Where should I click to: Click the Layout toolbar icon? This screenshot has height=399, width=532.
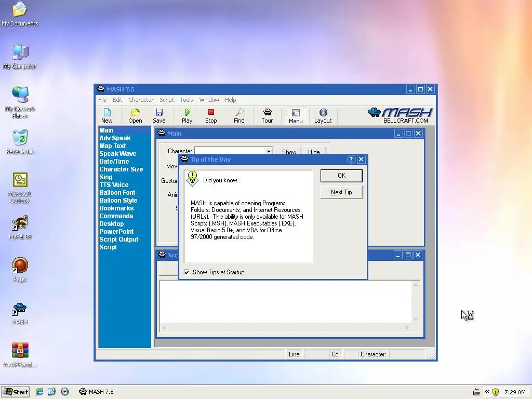pos(323,116)
